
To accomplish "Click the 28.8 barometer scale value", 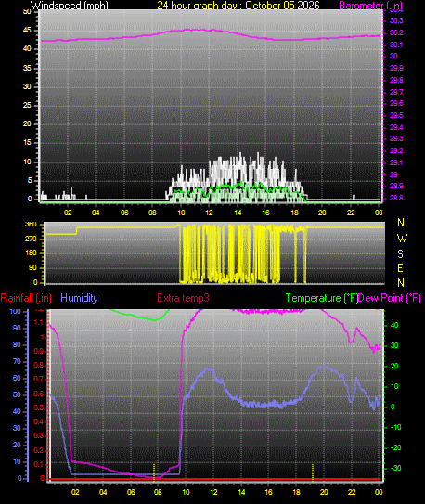I will [x=396, y=198].
